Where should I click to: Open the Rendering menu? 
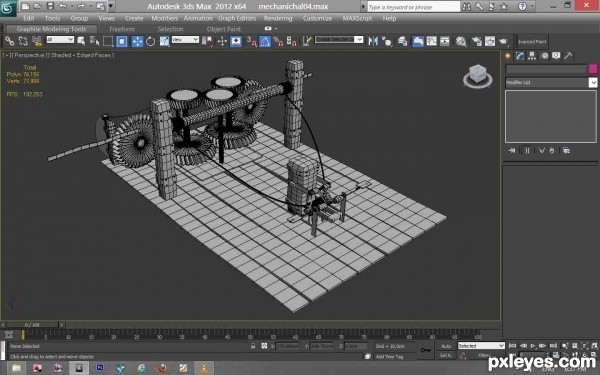(x=278, y=18)
